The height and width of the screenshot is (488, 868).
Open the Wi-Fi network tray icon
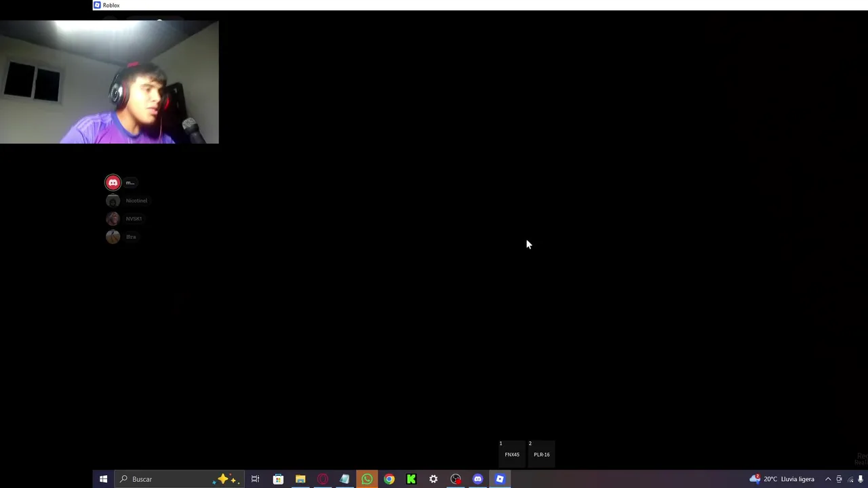(x=850, y=479)
